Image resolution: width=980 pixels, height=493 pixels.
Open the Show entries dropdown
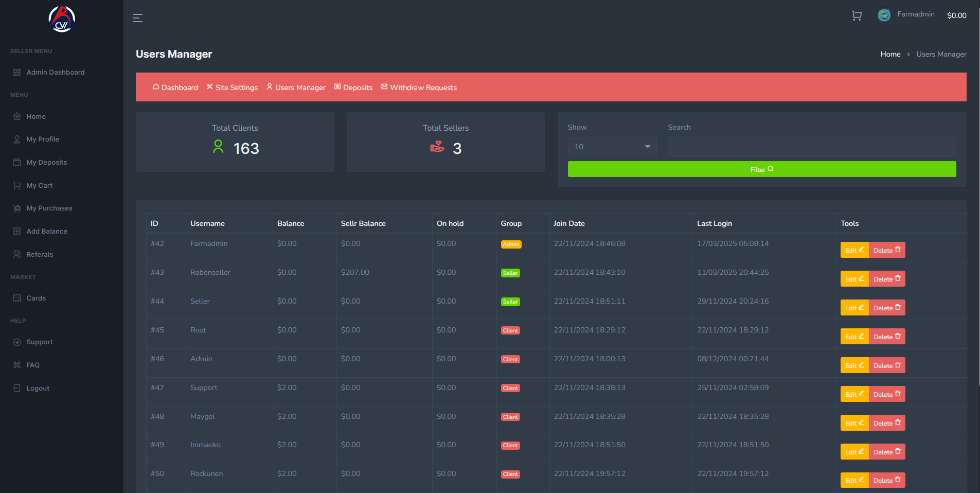click(612, 147)
